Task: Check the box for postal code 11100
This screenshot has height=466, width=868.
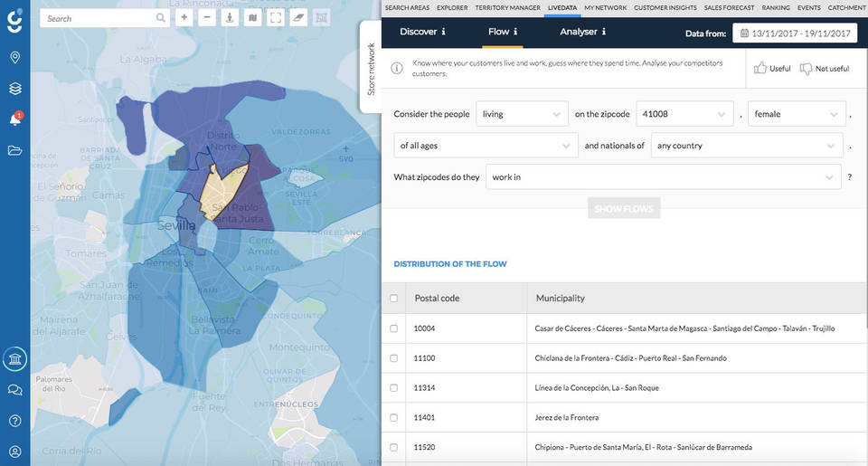Action: pyautogui.click(x=393, y=358)
